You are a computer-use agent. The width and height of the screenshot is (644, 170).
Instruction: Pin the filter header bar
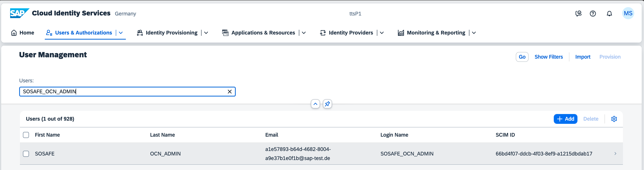pyautogui.click(x=327, y=104)
